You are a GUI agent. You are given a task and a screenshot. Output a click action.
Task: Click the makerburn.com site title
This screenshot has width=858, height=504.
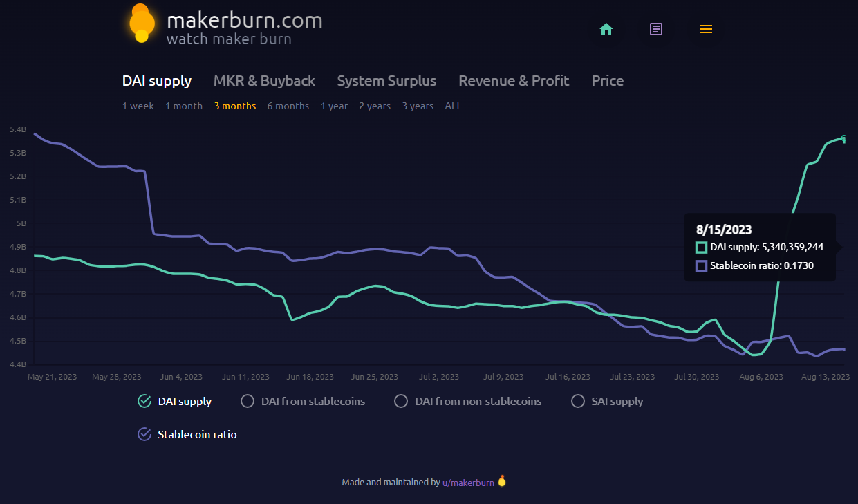(245, 19)
